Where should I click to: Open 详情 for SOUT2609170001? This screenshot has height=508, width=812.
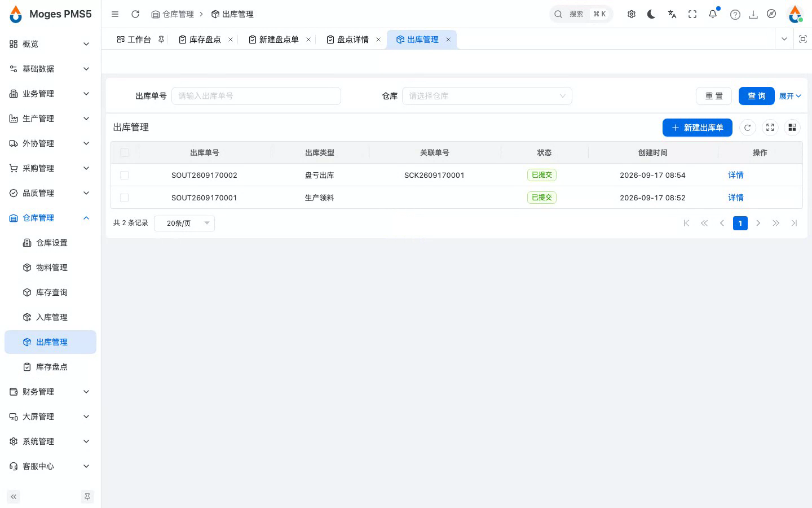coord(735,198)
